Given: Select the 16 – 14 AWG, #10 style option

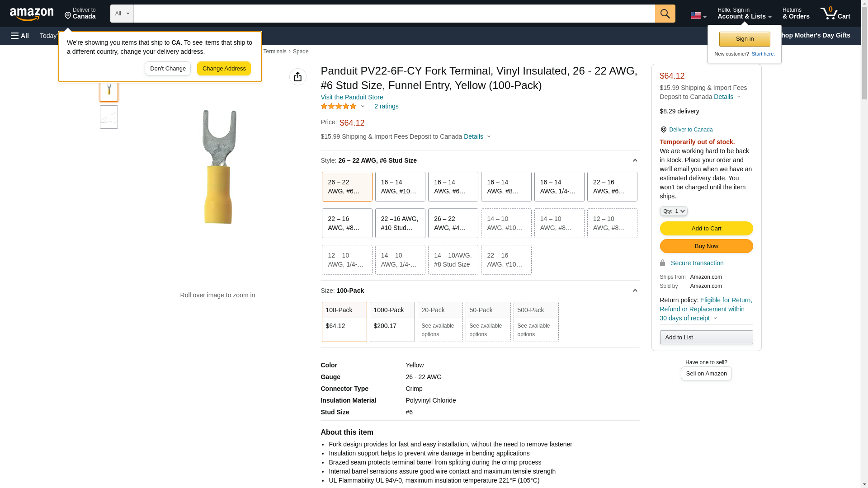Looking at the screenshot, I should 400,187.
